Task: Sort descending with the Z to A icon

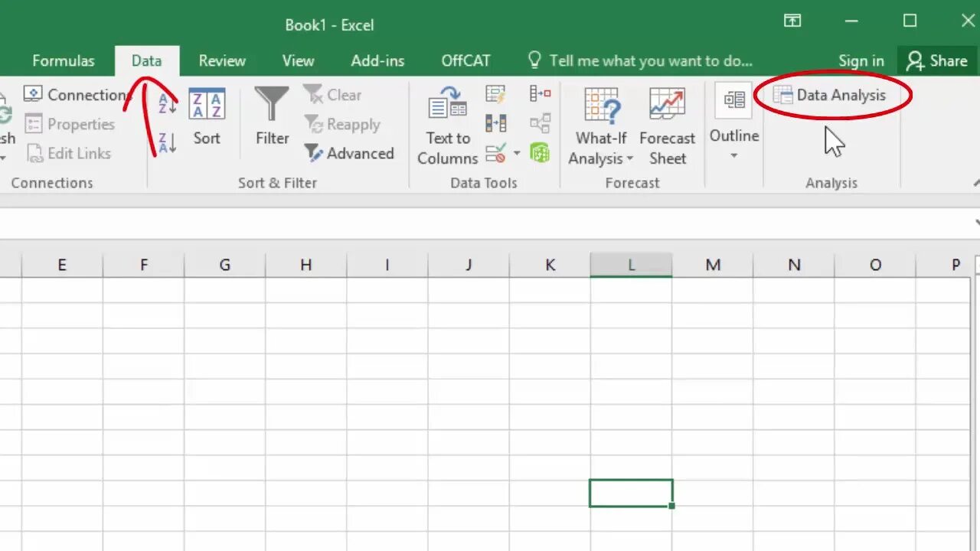Action: 168,142
